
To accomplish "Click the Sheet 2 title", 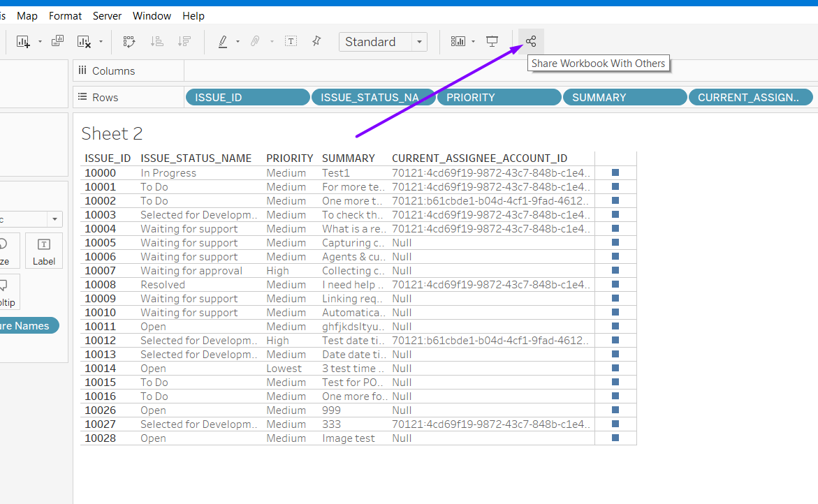I will (x=112, y=133).
